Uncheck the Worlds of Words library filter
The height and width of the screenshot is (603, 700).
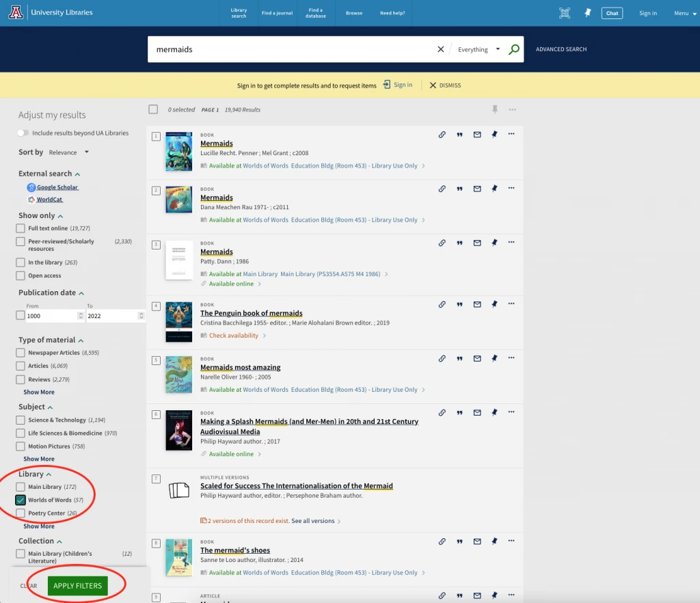(21, 500)
